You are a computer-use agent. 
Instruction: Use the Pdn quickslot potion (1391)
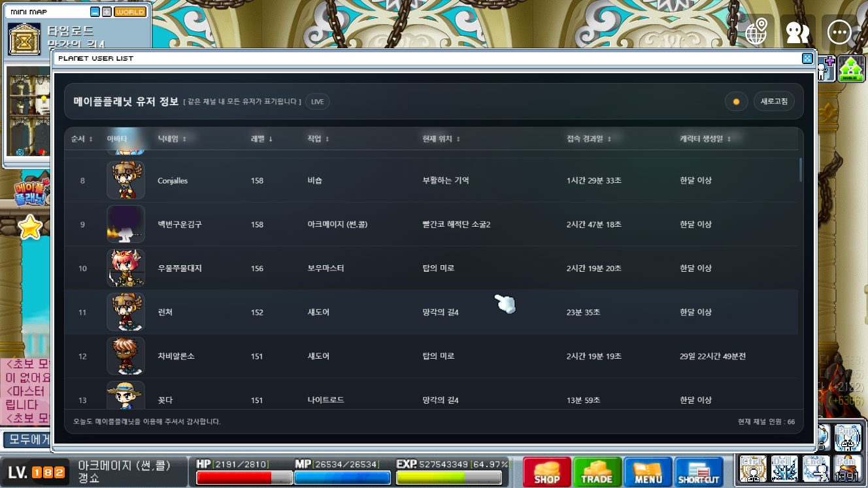pyautogui.click(x=848, y=468)
